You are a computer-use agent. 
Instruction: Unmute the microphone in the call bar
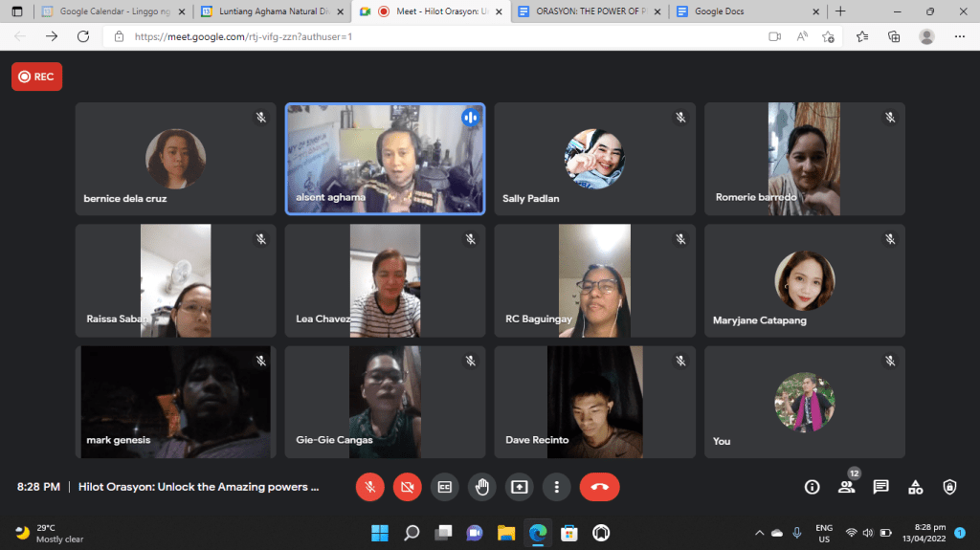pos(370,487)
